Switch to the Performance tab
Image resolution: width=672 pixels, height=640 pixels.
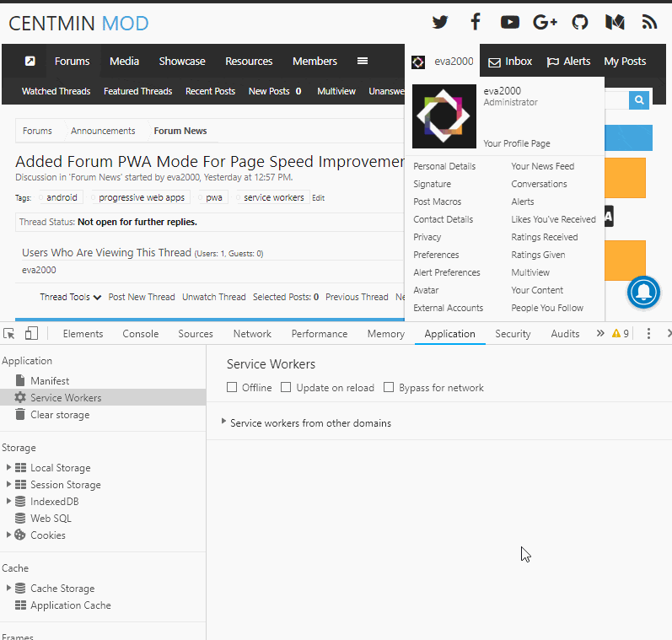pos(320,334)
